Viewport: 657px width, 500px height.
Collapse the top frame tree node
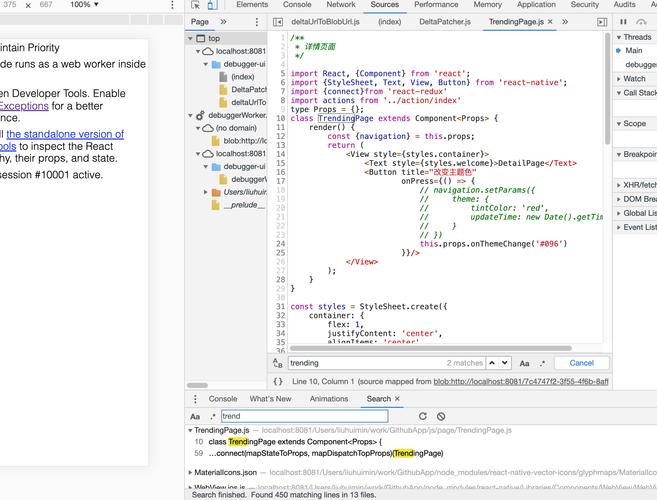pos(190,39)
